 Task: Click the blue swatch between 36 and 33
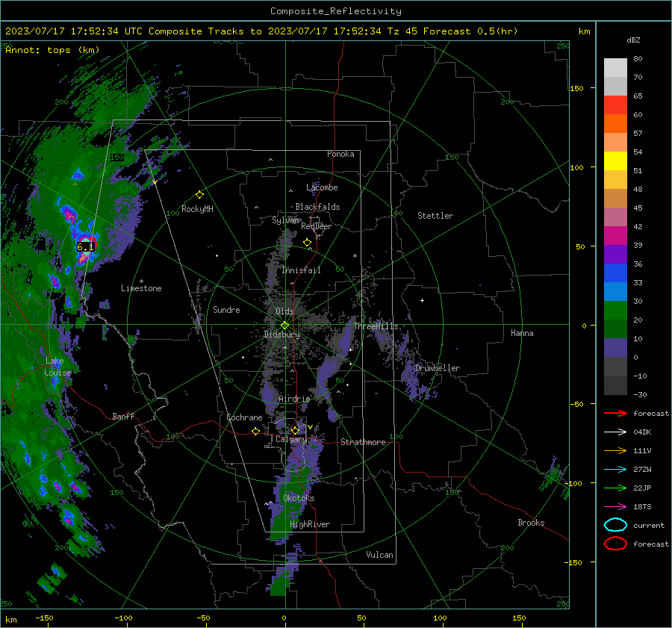click(x=615, y=273)
